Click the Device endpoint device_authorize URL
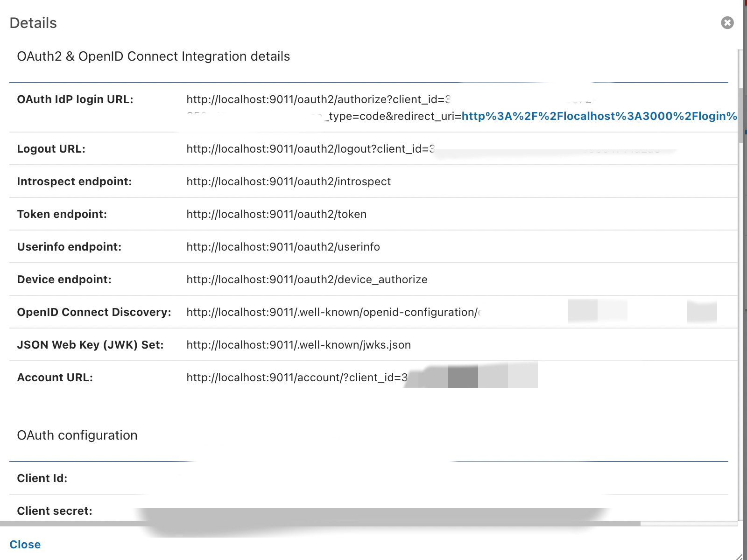The width and height of the screenshot is (747, 560). click(307, 280)
